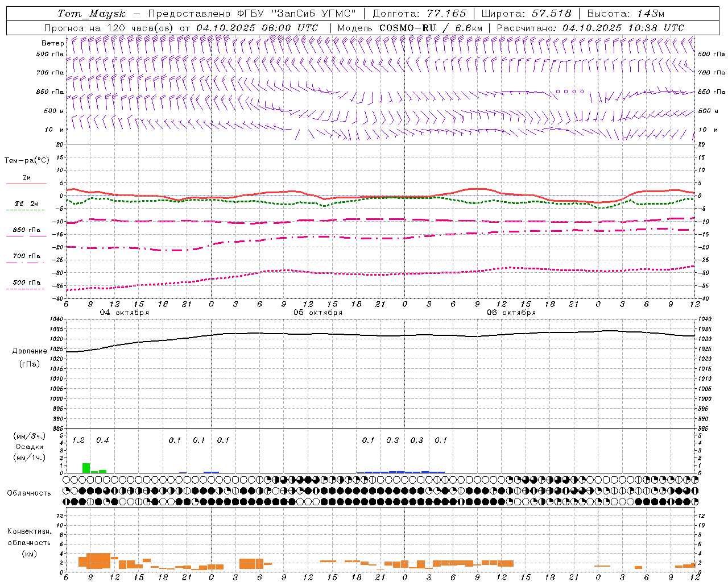This screenshot has width=728, height=582.
Task: Select the Td 2м dew point legend entry
Action: (26, 206)
